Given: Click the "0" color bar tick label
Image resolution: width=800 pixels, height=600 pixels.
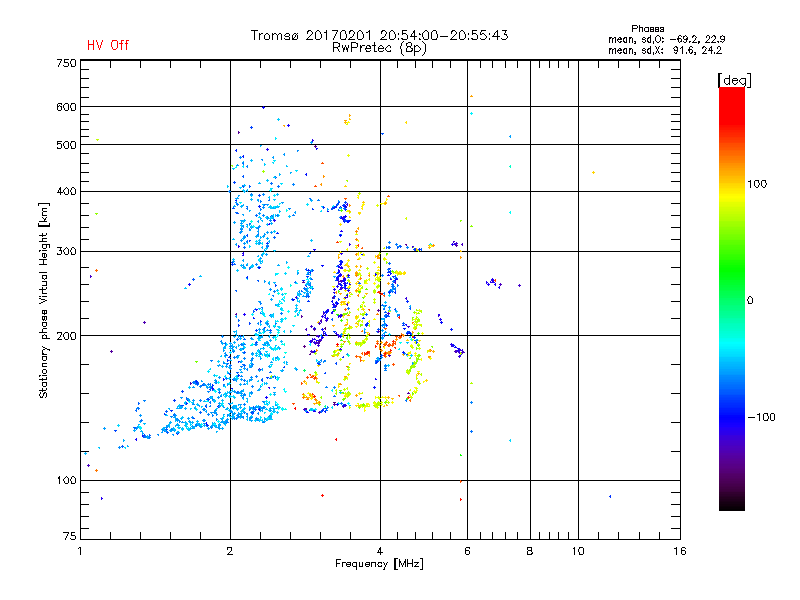Looking at the screenshot, I should point(750,301).
